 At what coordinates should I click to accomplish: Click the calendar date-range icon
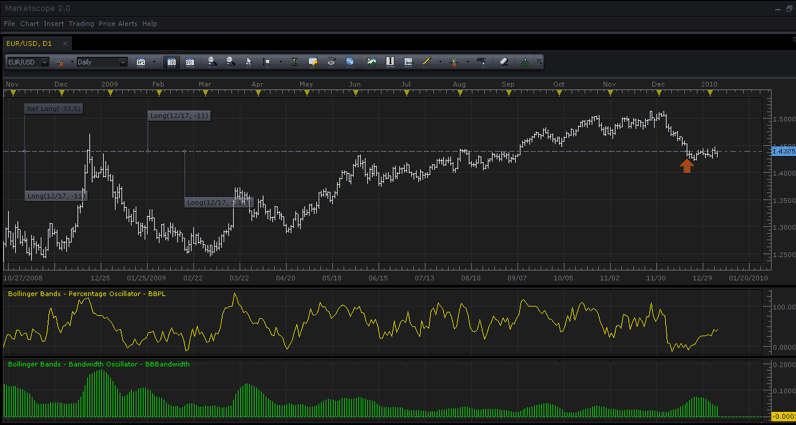(141, 62)
